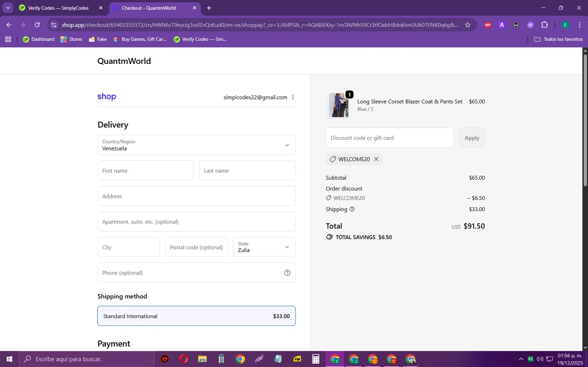Select the Checkout - QuantmWorld tab
This screenshot has width=588, height=367.
click(154, 8)
